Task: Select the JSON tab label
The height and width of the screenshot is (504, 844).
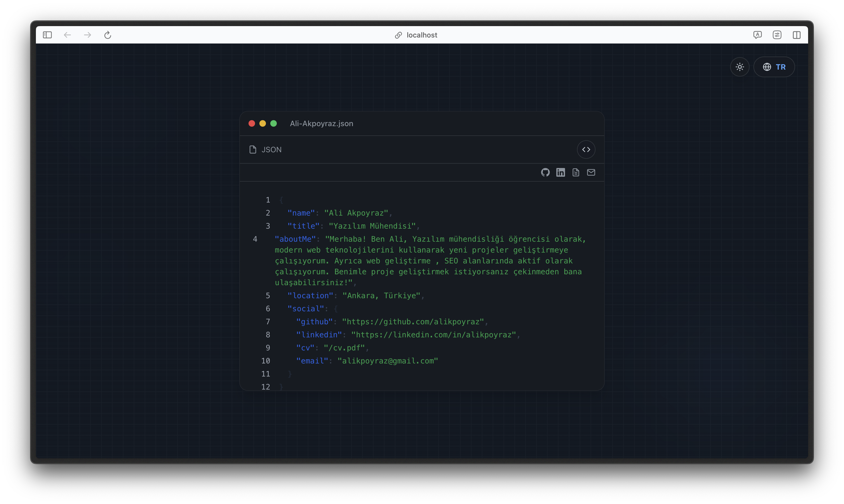Action: click(271, 150)
